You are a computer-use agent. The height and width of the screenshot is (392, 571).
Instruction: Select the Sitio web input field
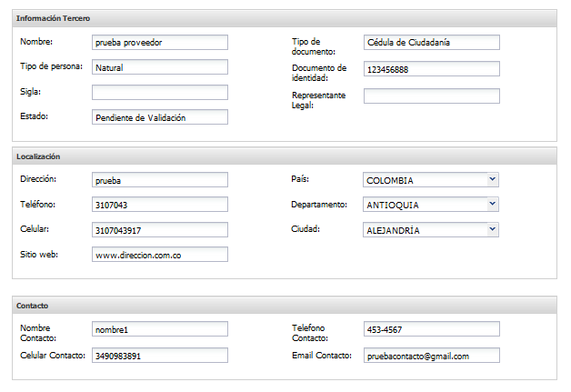159,256
